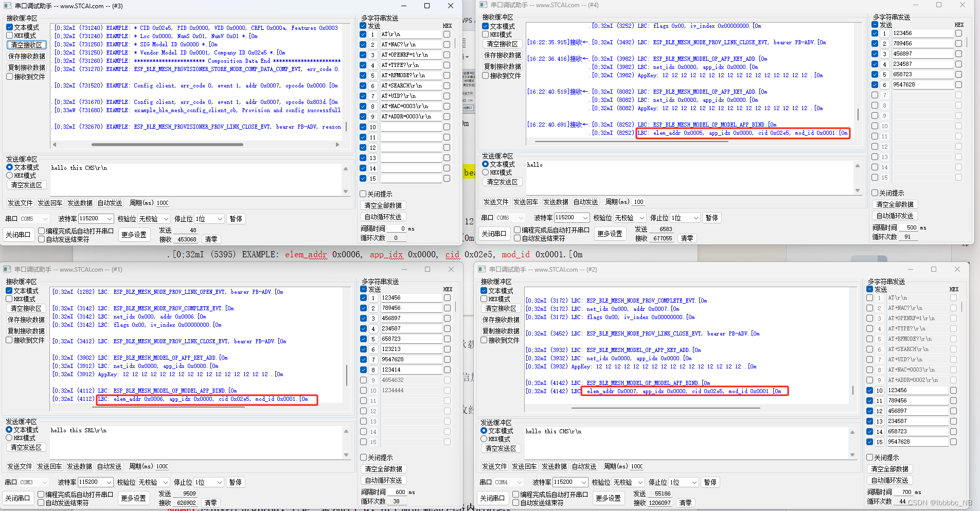Image resolution: width=980 pixels, height=511 pixels.
Task: Open the COM4 serial port dropdown
Action: (x=509, y=482)
